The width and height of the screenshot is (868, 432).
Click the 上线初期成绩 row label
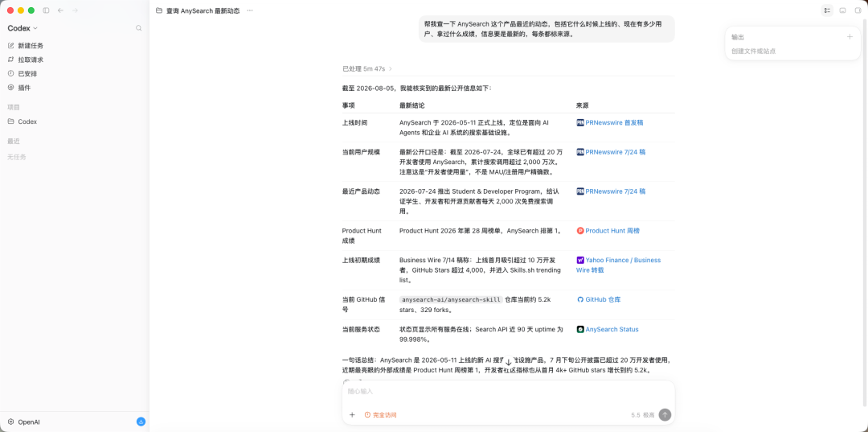pyautogui.click(x=361, y=260)
